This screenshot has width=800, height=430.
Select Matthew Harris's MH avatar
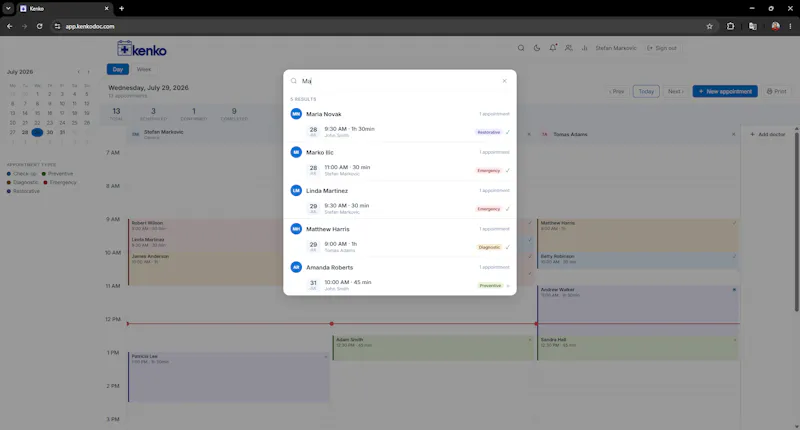pyautogui.click(x=296, y=229)
